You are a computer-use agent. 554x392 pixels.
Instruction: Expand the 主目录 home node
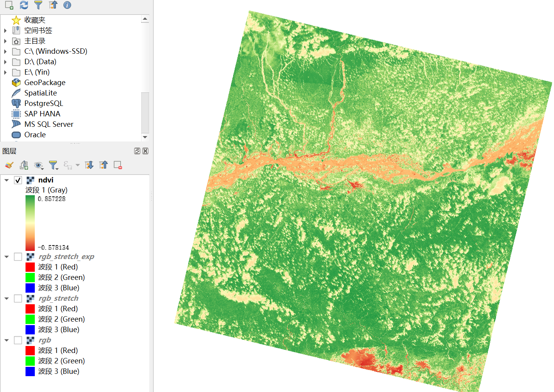point(5,41)
